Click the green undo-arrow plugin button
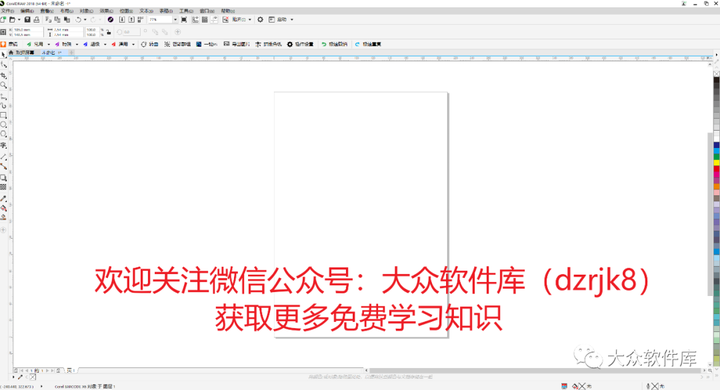Image resolution: width=720 pixels, height=390 pixels. [x=334, y=44]
